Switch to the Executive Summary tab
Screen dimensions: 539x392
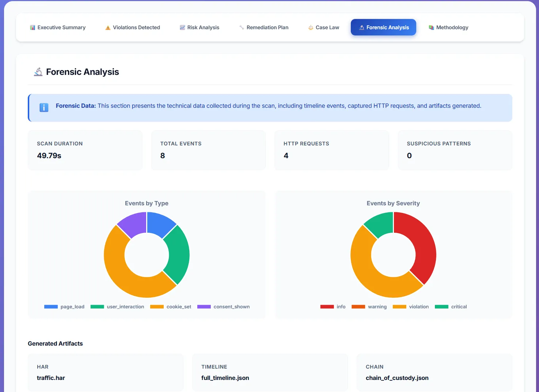pyautogui.click(x=57, y=27)
